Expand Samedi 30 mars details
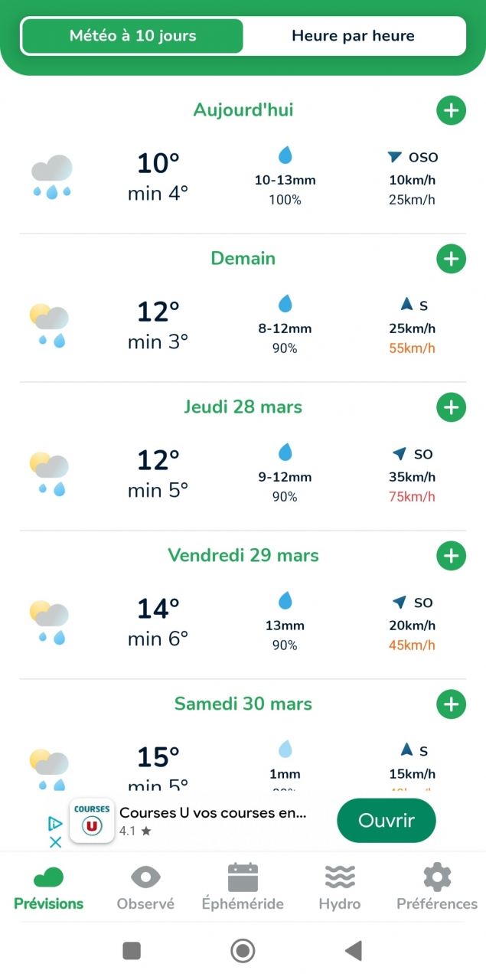 pyautogui.click(x=451, y=704)
